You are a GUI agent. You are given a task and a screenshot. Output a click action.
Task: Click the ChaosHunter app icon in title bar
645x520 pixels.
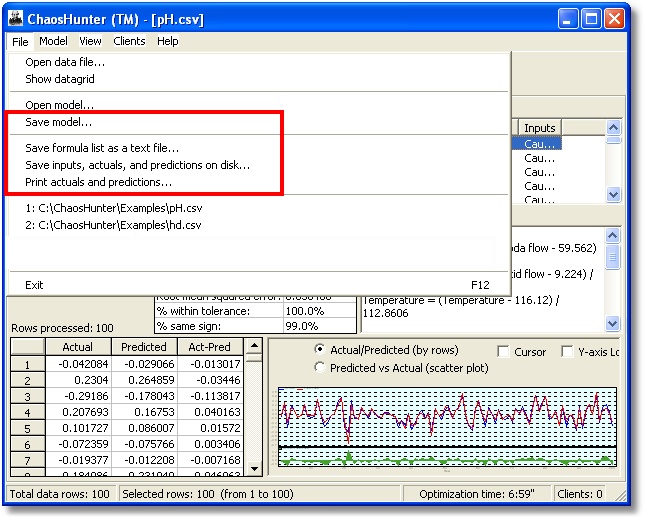(16, 19)
